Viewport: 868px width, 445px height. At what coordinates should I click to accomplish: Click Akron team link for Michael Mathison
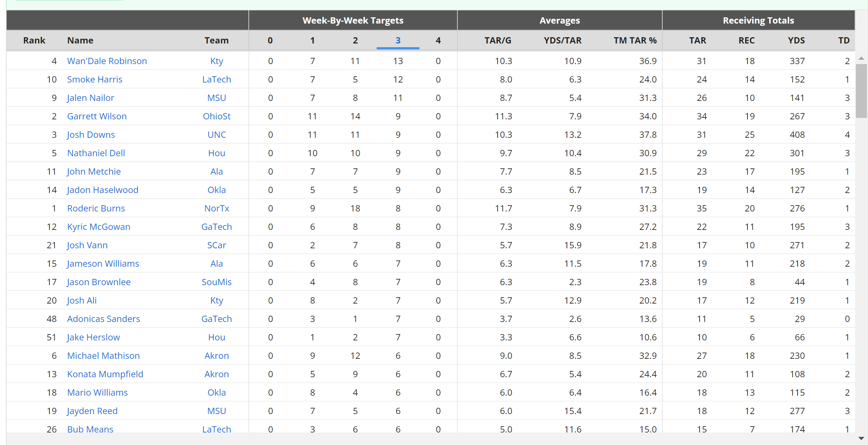coord(217,355)
